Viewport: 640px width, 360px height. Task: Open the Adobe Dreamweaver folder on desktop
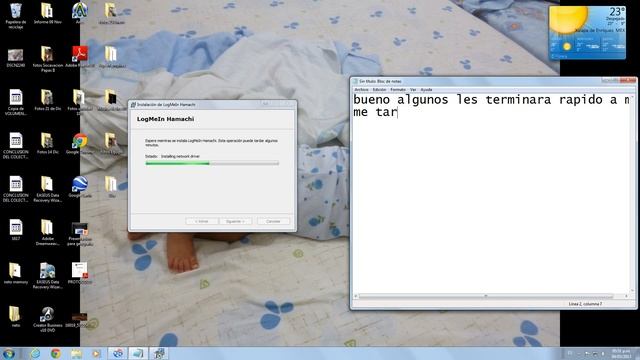47,233
